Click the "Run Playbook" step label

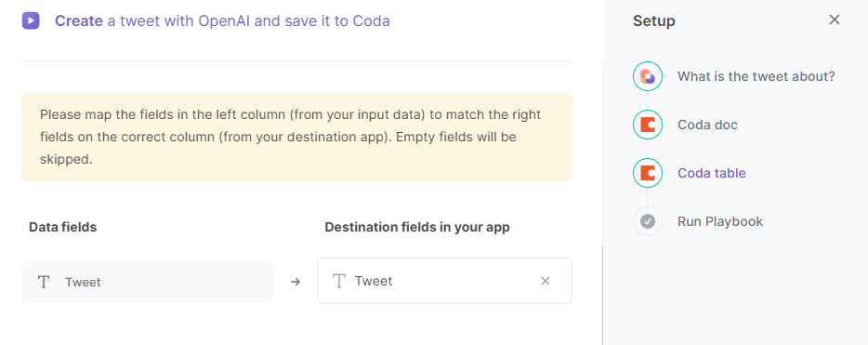[720, 221]
